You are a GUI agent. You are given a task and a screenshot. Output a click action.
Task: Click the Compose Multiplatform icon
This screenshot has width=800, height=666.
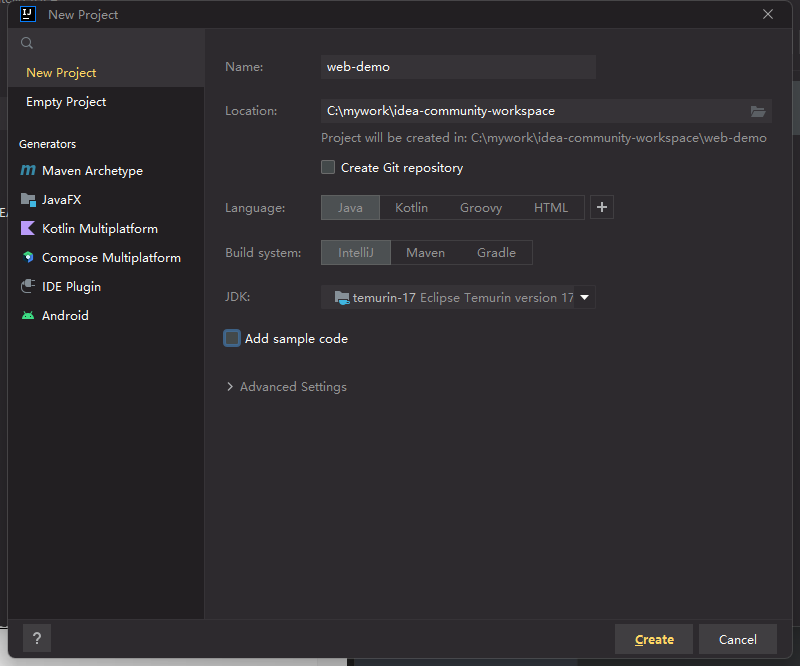coord(28,257)
